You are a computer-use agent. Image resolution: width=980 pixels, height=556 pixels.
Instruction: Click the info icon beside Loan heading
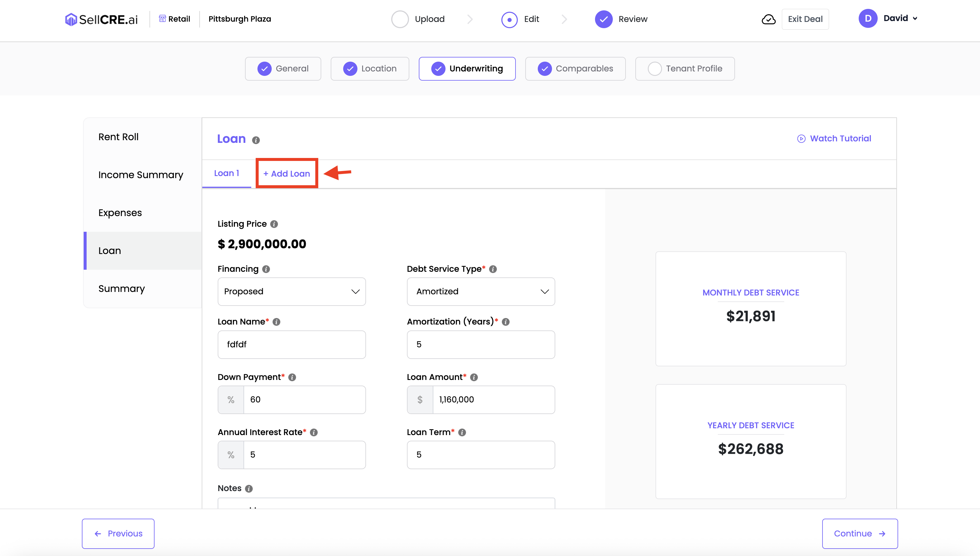pos(256,140)
